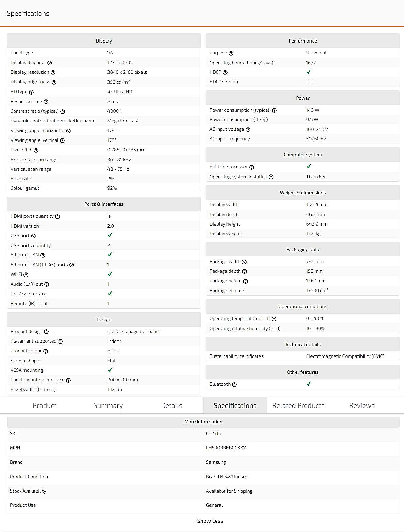
Task: Click help icon next to HDCP
Action: 225,72
